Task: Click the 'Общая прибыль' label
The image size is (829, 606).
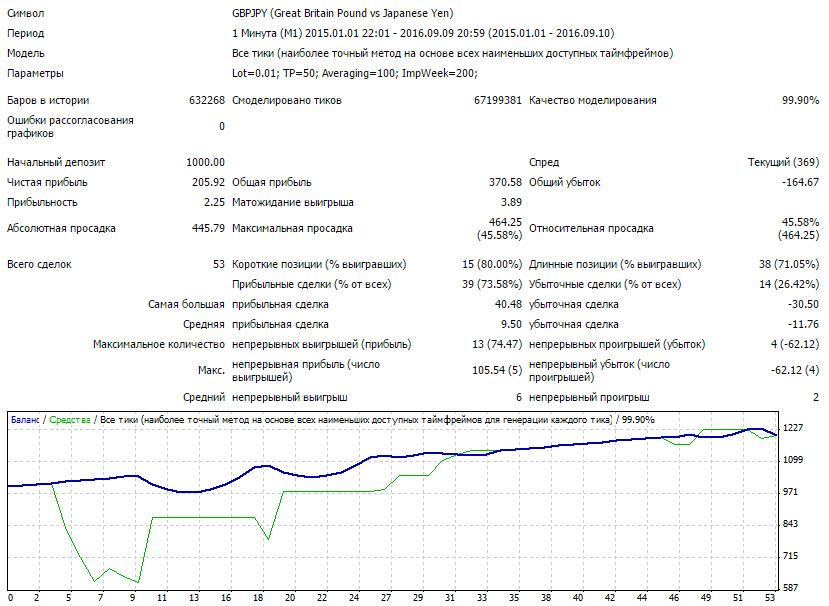Action: point(272,182)
